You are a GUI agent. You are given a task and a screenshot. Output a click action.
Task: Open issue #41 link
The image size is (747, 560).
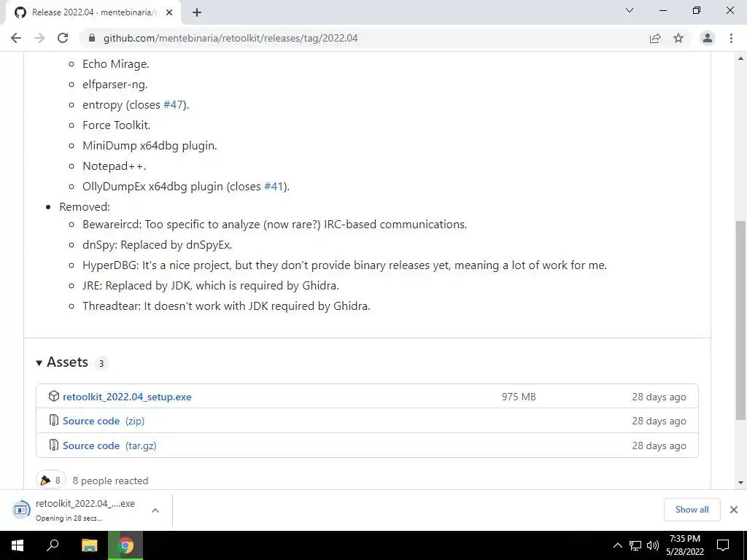pos(274,187)
